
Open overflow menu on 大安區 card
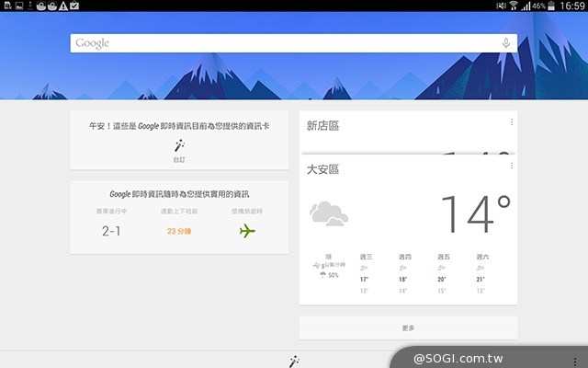[x=511, y=166]
